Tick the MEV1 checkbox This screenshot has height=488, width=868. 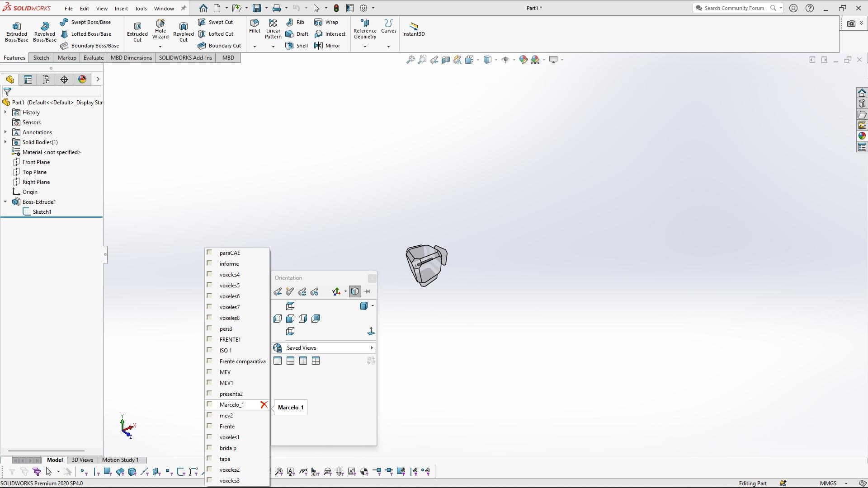click(210, 383)
